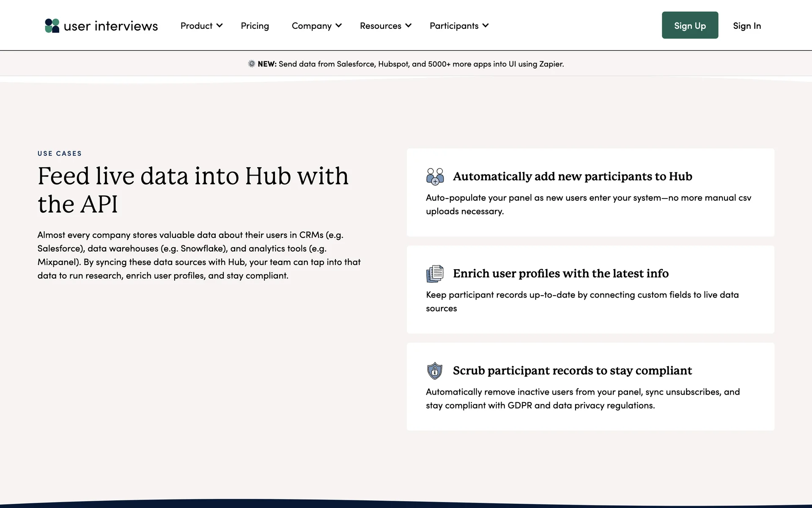
Task: Open the Product menu item
Action: click(x=196, y=26)
